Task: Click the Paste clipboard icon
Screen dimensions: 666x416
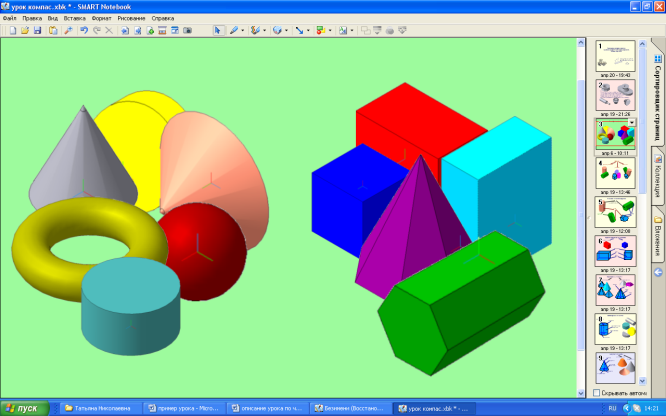Action: tap(53, 30)
